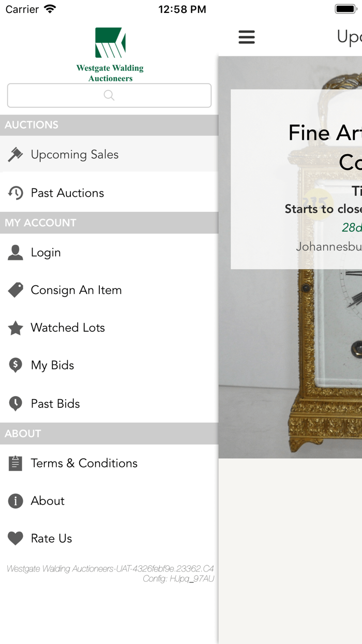Click the My Bids dollar icon
362x644 pixels.
coord(16,365)
